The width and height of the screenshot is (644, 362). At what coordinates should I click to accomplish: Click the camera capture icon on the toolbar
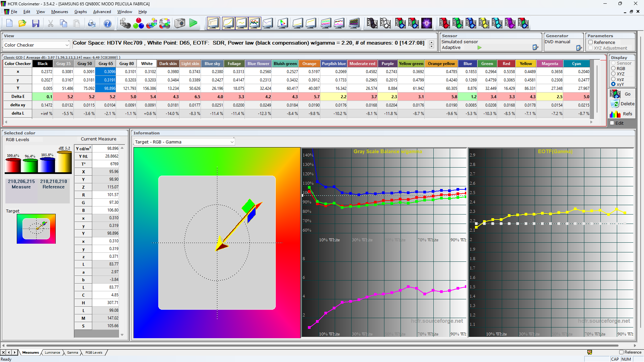[179, 23]
